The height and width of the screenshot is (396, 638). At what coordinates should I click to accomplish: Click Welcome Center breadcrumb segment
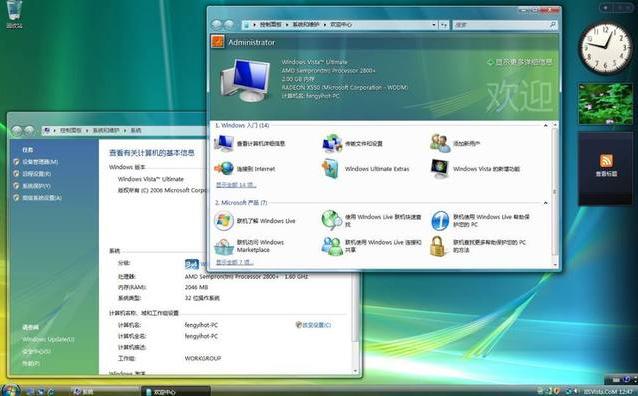[341, 24]
